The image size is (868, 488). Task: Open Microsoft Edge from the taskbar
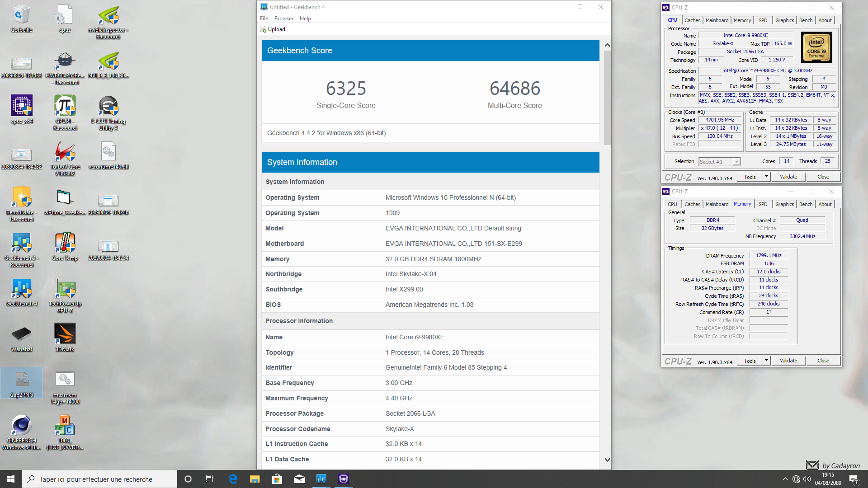click(x=233, y=479)
